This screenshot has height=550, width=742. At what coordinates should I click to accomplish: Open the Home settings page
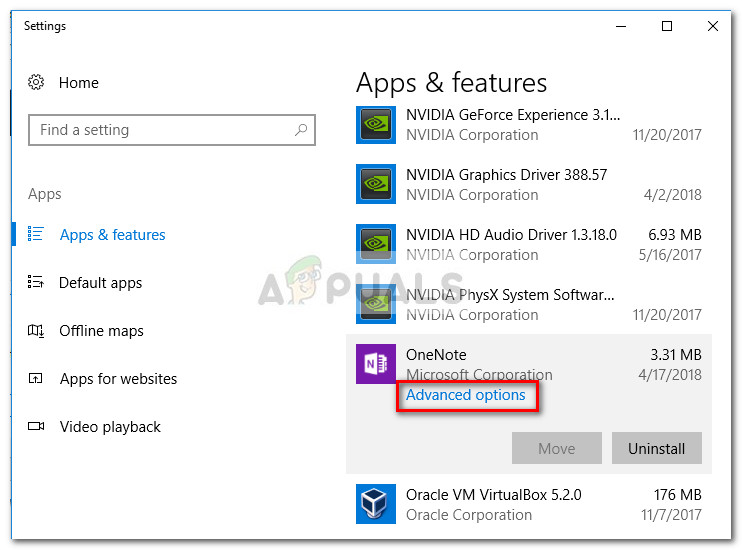[x=79, y=83]
